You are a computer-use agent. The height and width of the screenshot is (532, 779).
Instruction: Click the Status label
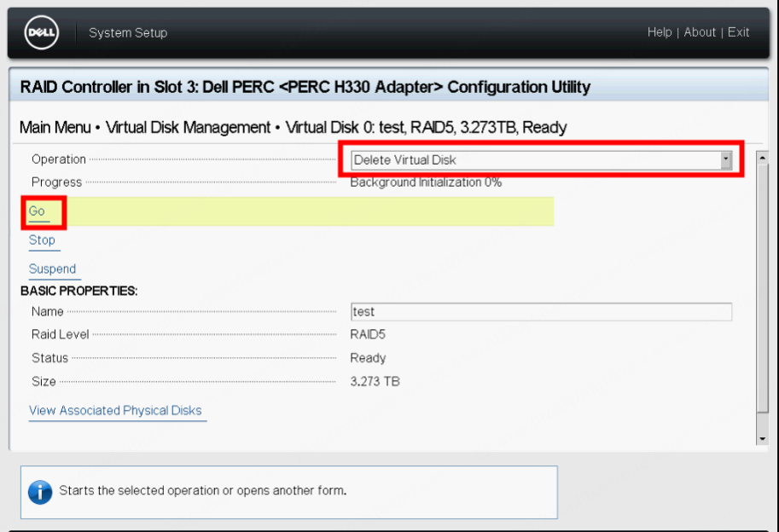(x=49, y=358)
